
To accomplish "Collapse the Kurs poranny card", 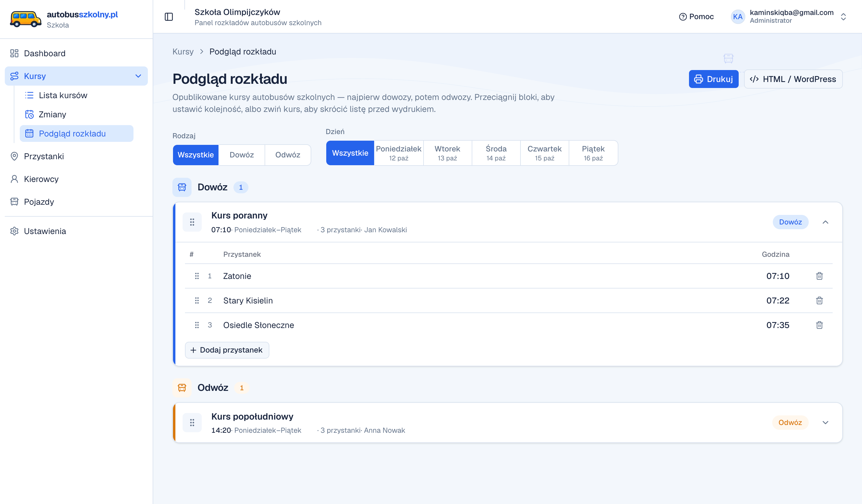I will pyautogui.click(x=825, y=222).
